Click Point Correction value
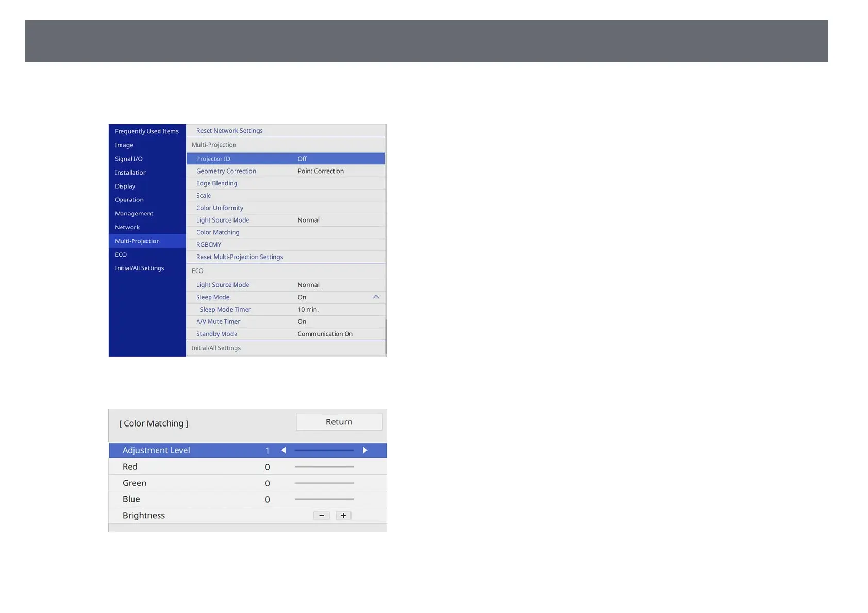 click(x=321, y=171)
